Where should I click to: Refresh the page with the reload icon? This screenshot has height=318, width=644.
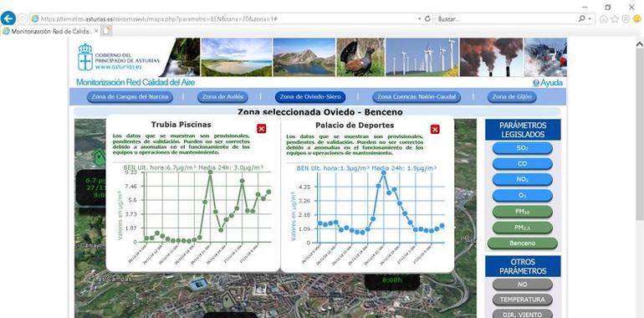427,19
